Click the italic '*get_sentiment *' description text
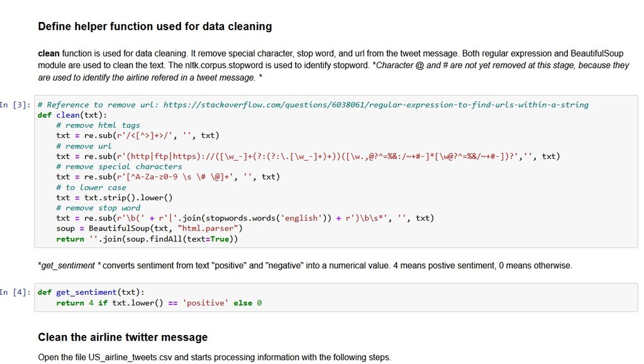Screen dimensions: 644x364 69,266
